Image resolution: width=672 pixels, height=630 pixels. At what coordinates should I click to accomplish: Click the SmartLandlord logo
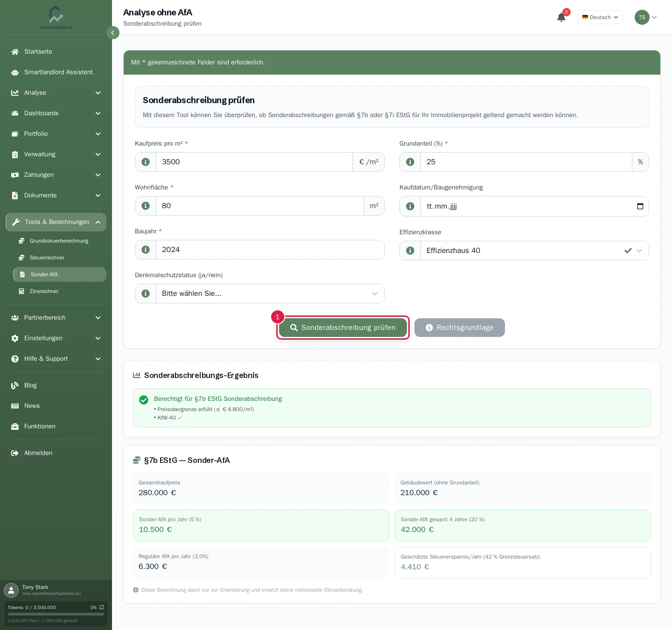click(x=56, y=17)
